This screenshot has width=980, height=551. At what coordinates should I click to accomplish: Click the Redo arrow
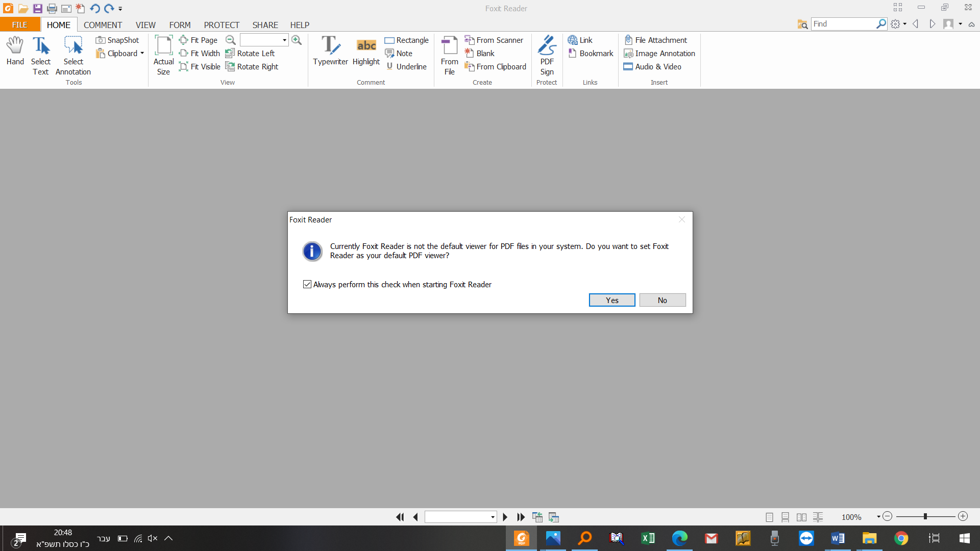[109, 8]
